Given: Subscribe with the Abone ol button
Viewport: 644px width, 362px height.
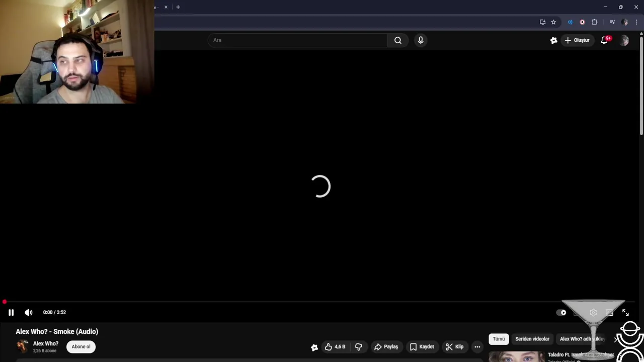Looking at the screenshot, I should click(x=81, y=346).
